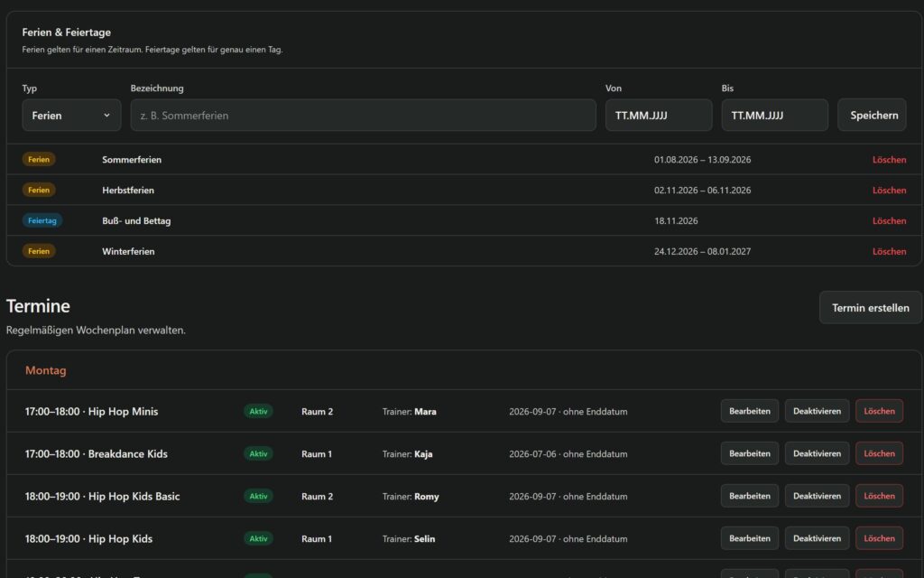Open the Typ dropdown showing Ferien

(x=71, y=115)
